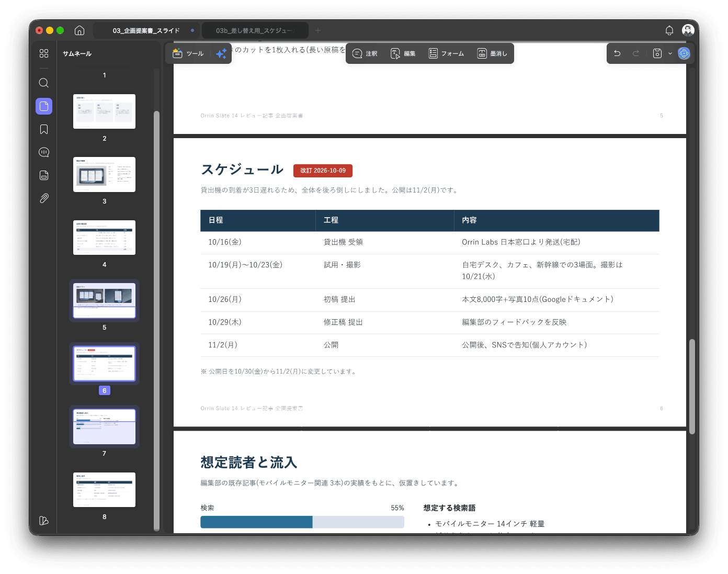Click the blue share circle icon

(684, 53)
